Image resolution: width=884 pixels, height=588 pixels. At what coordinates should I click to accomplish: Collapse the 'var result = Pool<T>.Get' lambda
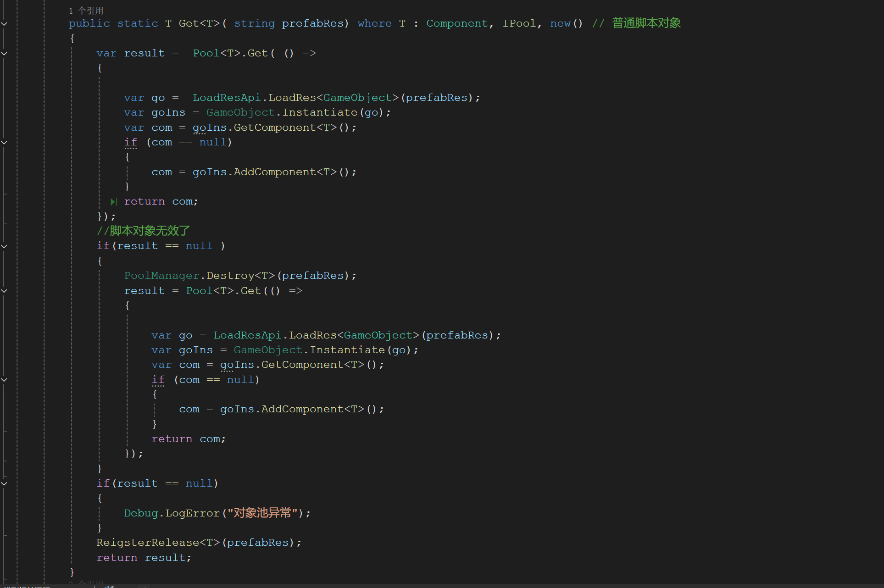tap(4, 53)
